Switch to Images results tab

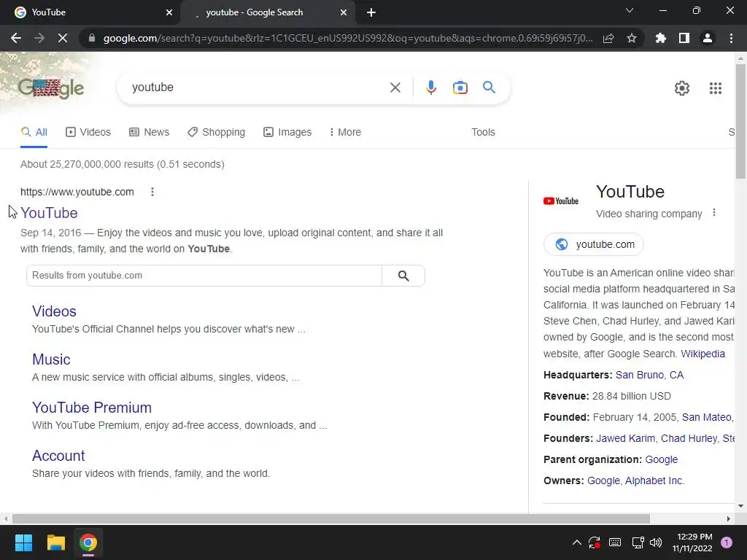click(287, 132)
